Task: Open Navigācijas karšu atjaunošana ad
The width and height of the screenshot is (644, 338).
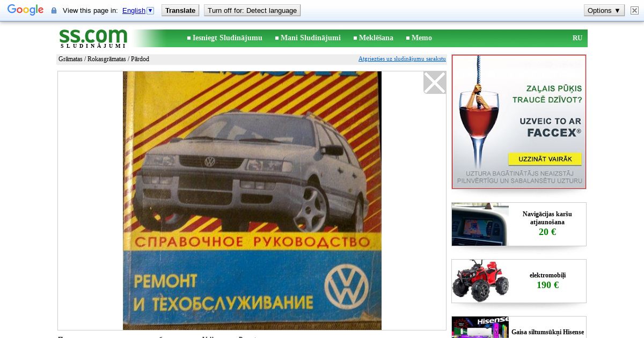Action: 519,224
